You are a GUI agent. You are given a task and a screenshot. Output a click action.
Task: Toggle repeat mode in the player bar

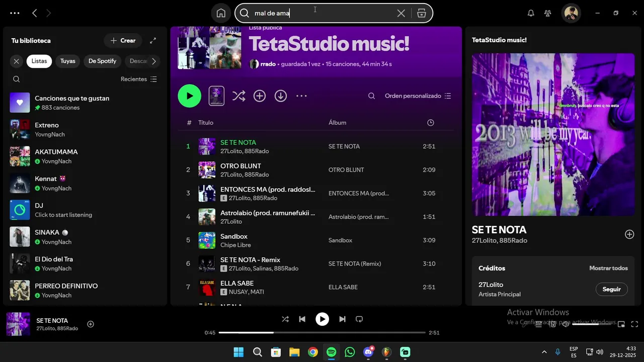pyautogui.click(x=359, y=319)
